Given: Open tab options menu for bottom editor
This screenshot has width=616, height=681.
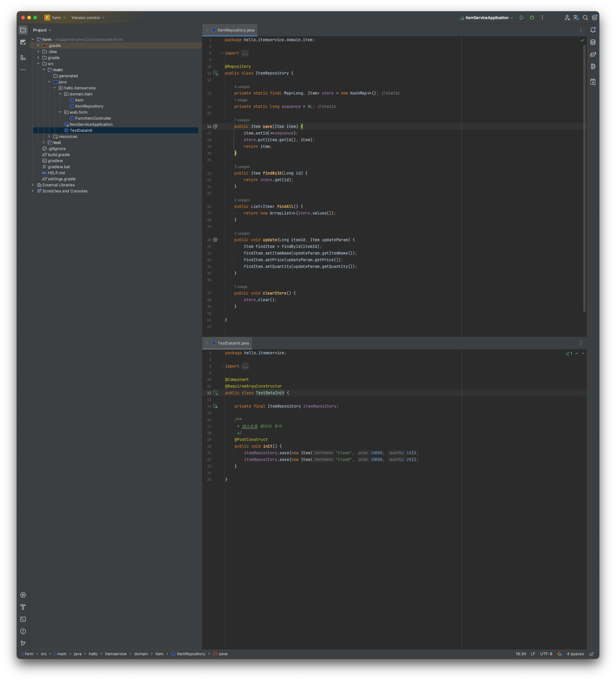Looking at the screenshot, I should [x=581, y=343].
